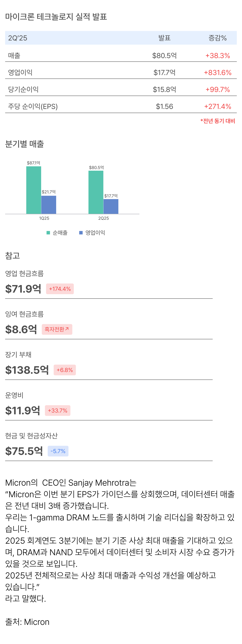The height and width of the screenshot is (644, 242).
Task: Click the 2Q25 blue operating profit bar
Action: pos(111,206)
